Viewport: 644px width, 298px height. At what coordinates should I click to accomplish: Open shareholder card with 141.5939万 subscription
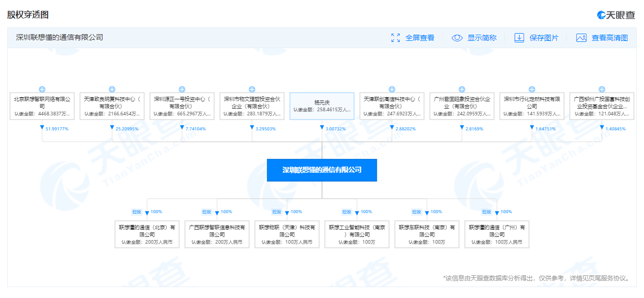(x=532, y=106)
